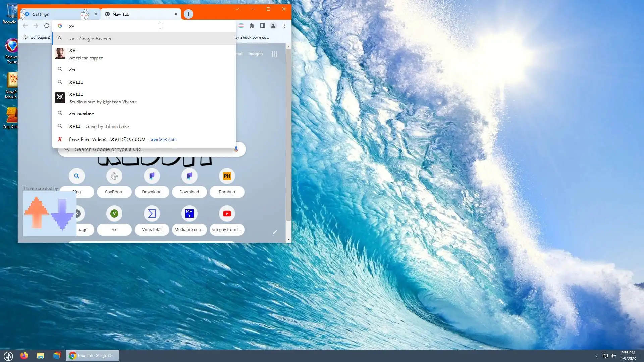Image resolution: width=644 pixels, height=362 pixels.
Task: Open a new tab with plus button
Action: click(189, 14)
